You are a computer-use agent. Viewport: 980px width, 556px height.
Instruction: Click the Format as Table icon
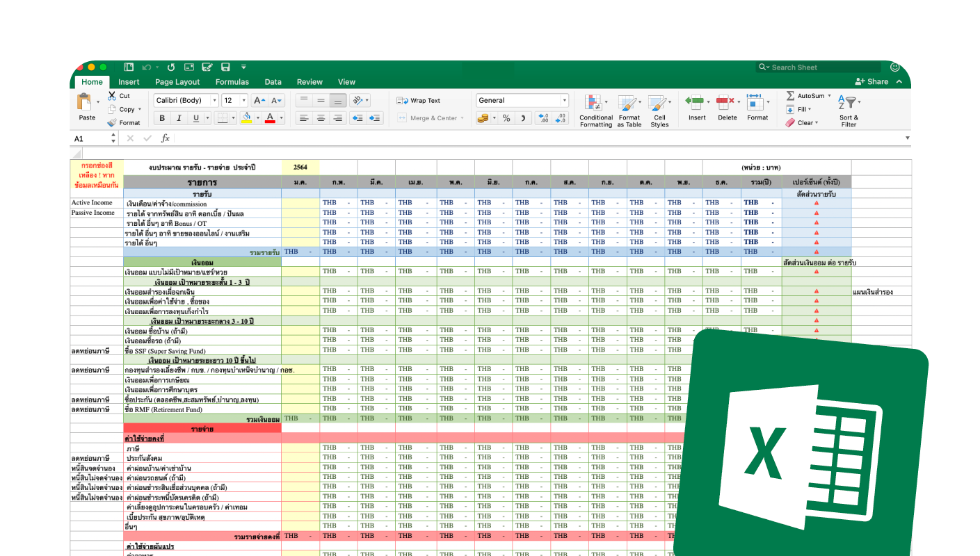tap(629, 104)
